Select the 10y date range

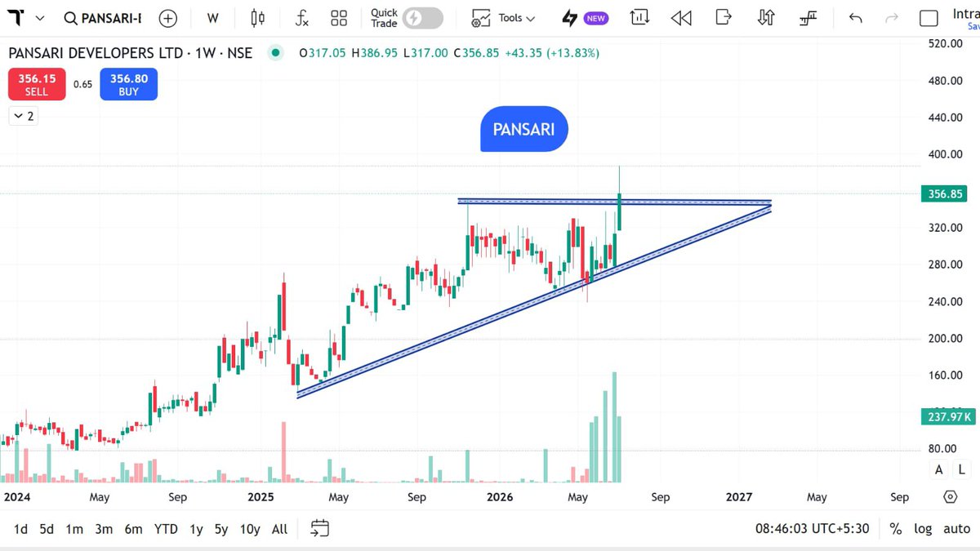pos(250,529)
